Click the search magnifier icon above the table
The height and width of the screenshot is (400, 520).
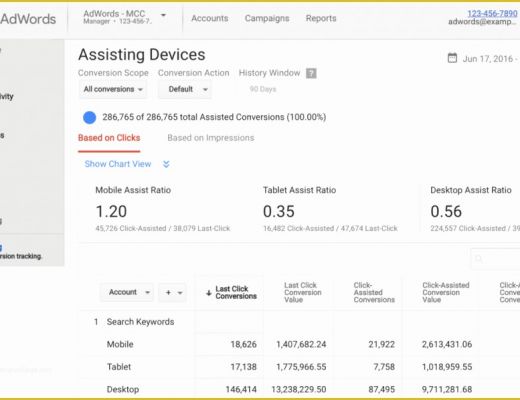[x=479, y=259]
